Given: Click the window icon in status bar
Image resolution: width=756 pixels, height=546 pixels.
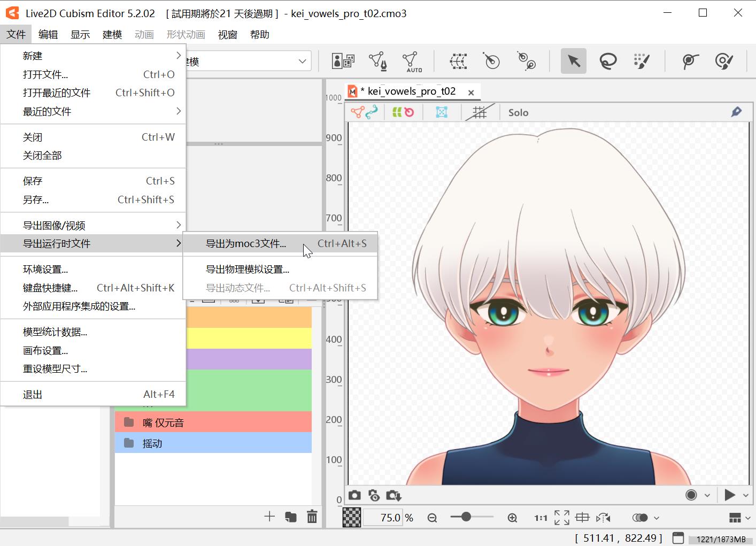Looking at the screenshot, I should (678, 537).
